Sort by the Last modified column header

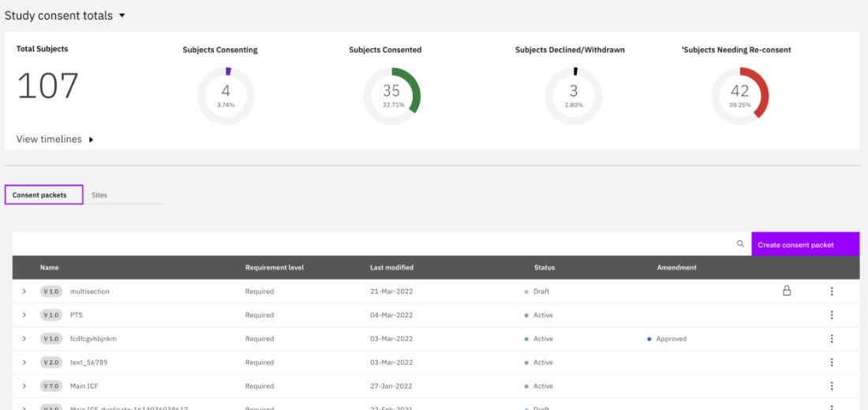pos(391,268)
